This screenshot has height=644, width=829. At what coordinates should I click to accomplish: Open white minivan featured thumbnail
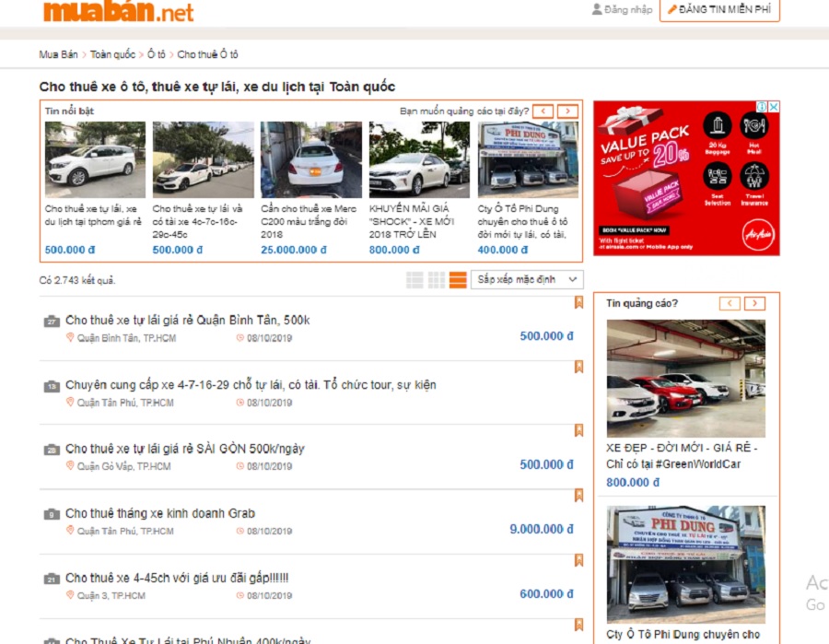[x=95, y=159]
